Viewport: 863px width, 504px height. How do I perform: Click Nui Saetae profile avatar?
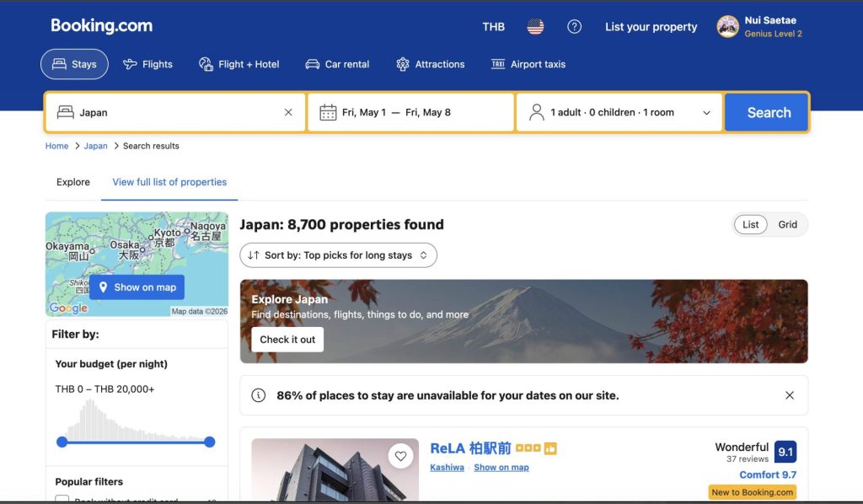727,27
